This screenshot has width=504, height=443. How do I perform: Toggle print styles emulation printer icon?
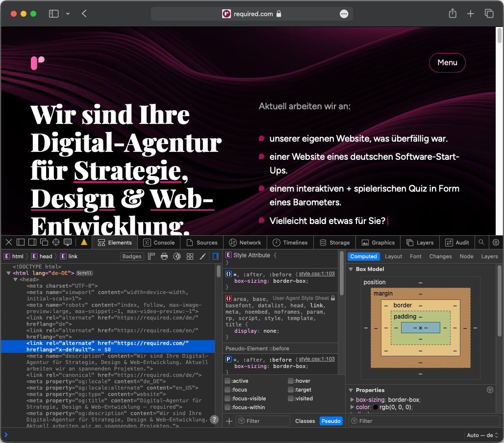pyautogui.click(x=164, y=256)
